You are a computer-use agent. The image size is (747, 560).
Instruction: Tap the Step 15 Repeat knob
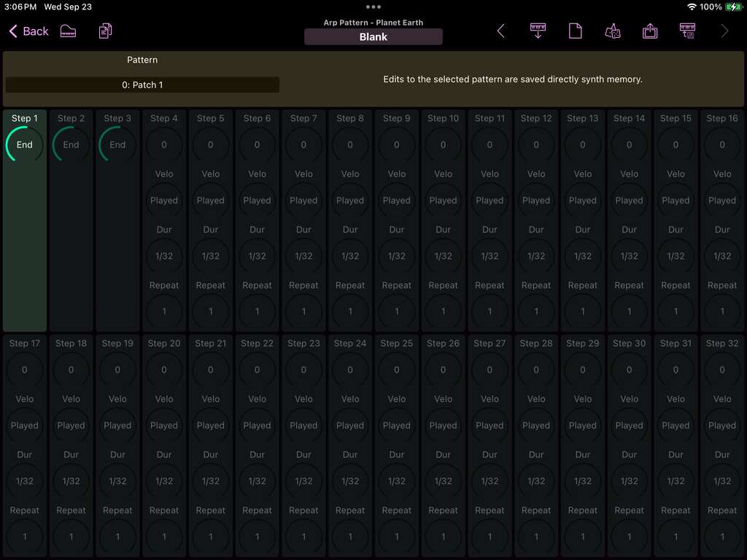coord(676,311)
